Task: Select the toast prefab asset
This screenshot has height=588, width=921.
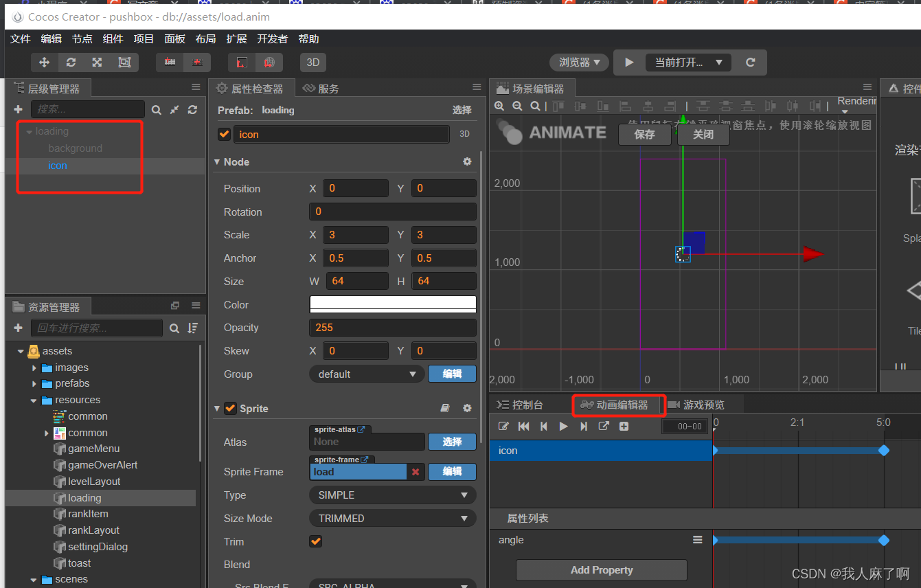Action: [79, 563]
